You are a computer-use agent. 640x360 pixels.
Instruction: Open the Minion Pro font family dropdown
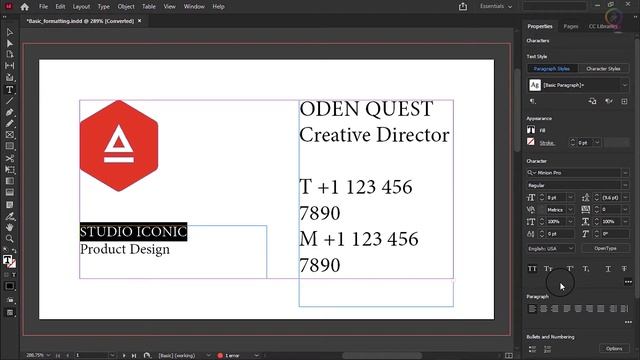coord(625,173)
